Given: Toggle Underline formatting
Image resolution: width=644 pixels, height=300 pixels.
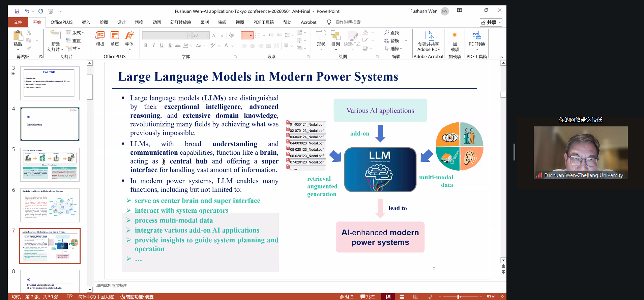Looking at the screenshot, I should point(162,46).
